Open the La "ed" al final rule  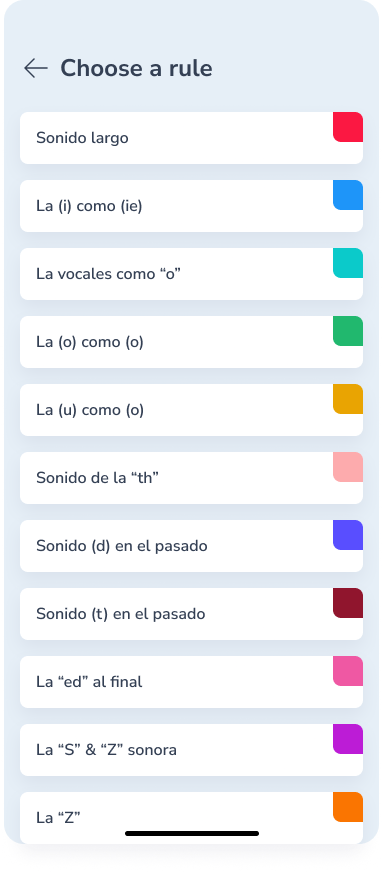pos(191,682)
